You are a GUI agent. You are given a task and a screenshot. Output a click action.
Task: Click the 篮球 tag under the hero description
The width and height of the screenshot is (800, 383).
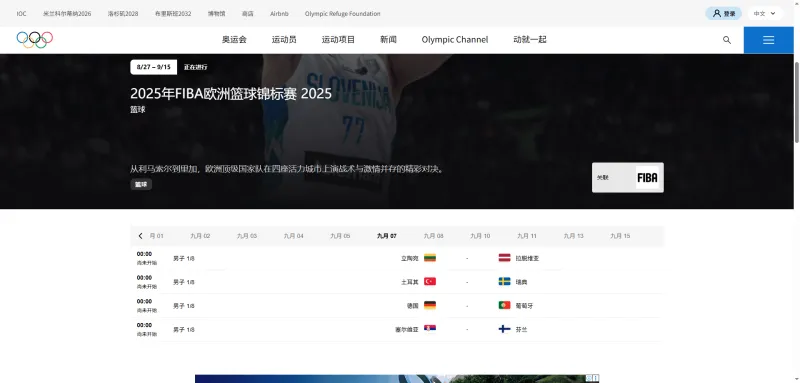[x=141, y=185]
